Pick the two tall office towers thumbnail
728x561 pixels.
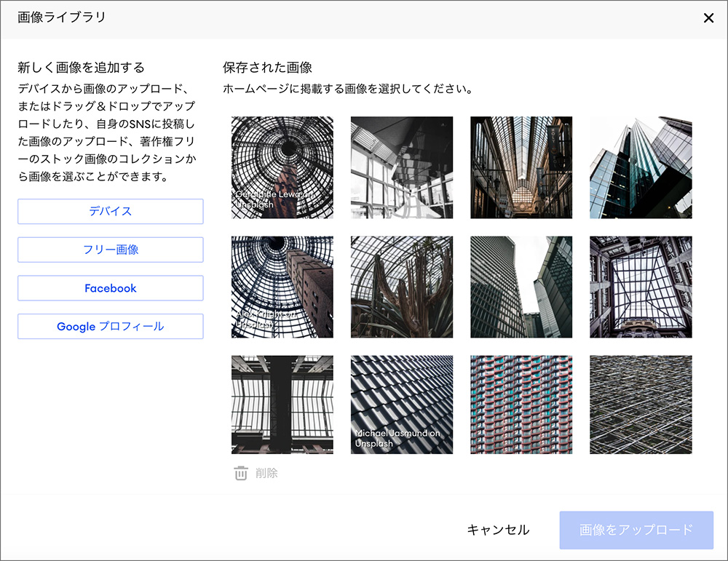click(x=521, y=287)
